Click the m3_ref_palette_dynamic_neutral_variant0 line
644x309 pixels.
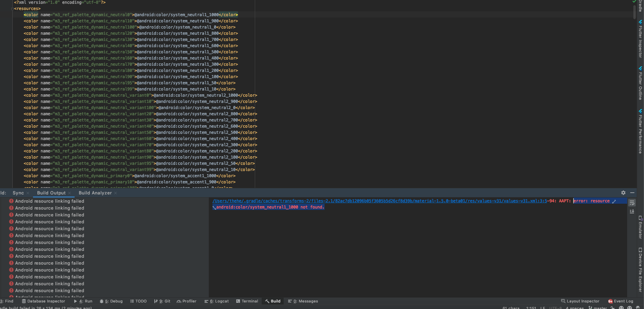tap(140, 95)
